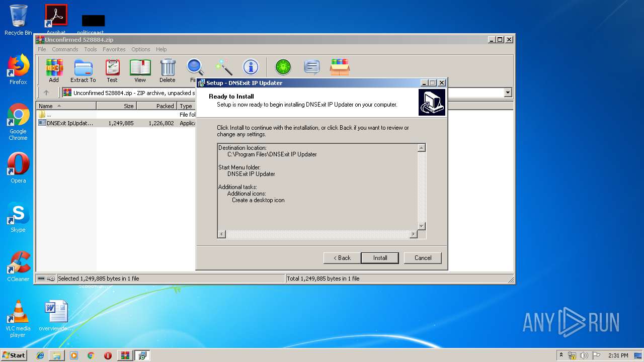The width and height of the screenshot is (644, 362).
Task: Click the Add icon in WinRAR toolbar
Action: [x=54, y=70]
